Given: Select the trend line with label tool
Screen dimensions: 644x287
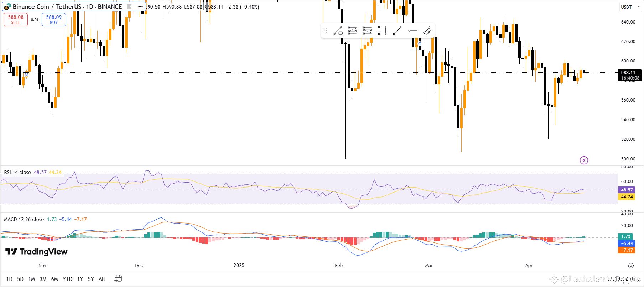Looking at the screenshot, I should point(338,31).
